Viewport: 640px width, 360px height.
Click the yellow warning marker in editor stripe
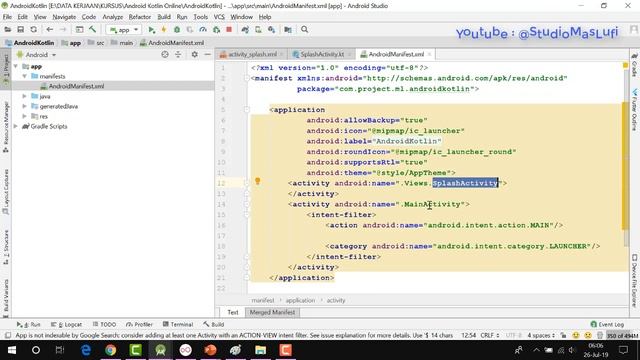point(625,65)
